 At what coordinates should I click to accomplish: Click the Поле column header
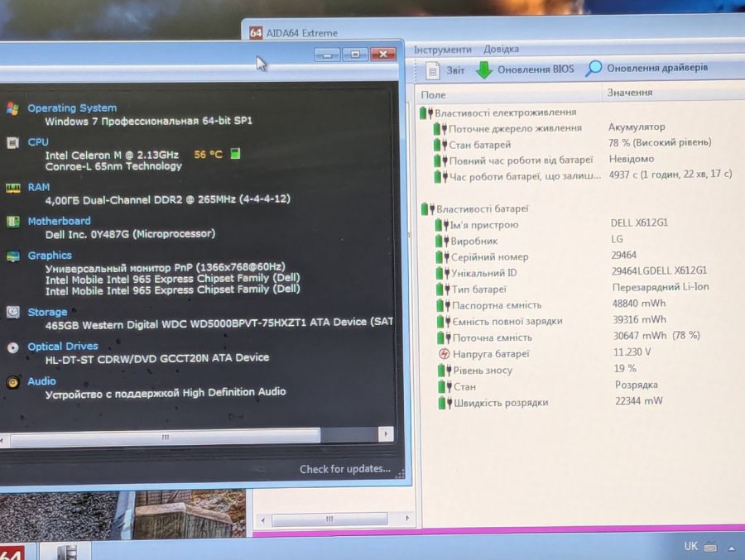click(433, 95)
